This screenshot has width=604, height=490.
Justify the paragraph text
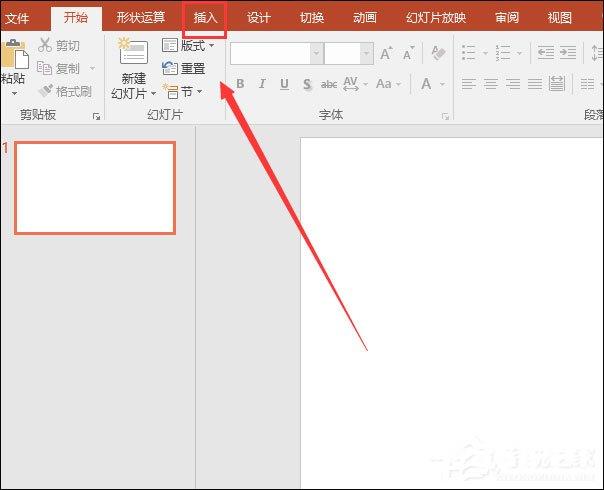tap(535, 84)
